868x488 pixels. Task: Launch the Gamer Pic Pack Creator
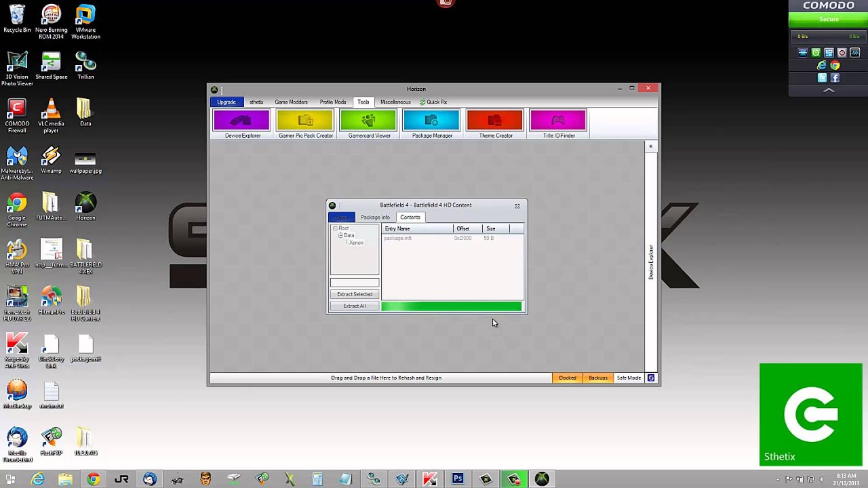pyautogui.click(x=305, y=121)
